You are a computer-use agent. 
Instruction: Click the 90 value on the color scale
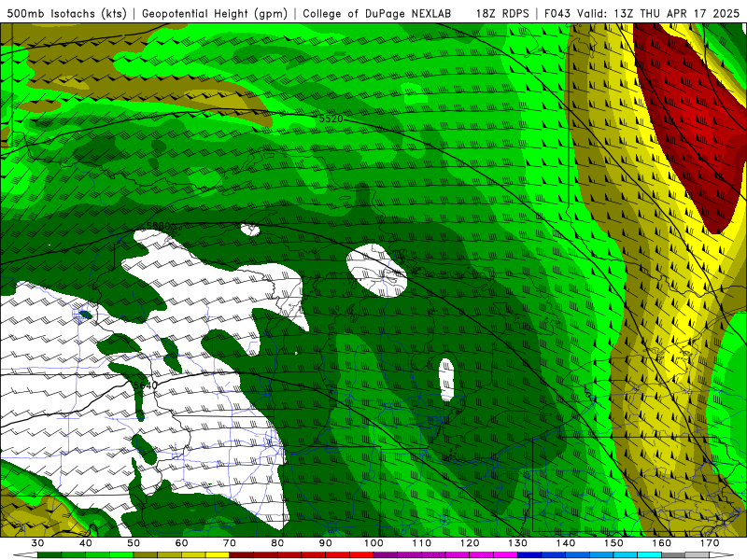(x=325, y=543)
